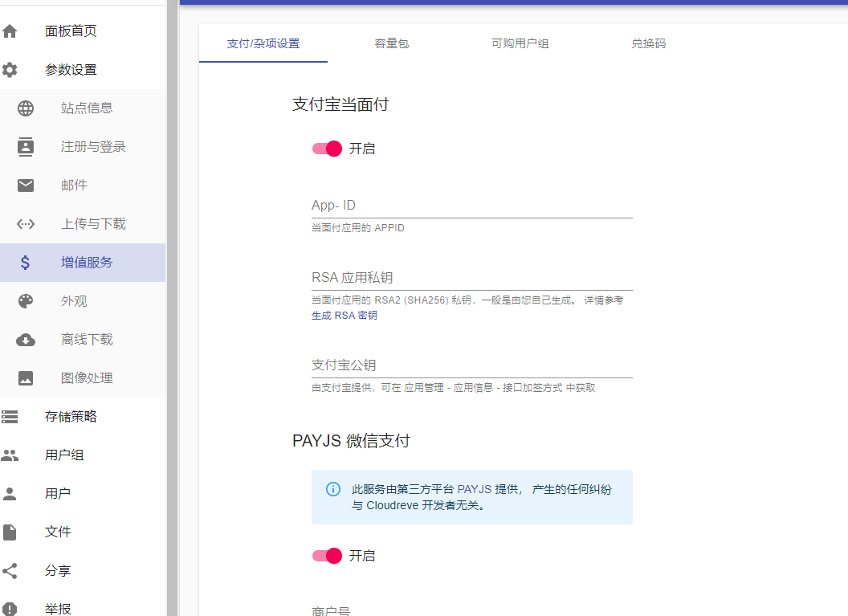This screenshot has width=848, height=616.
Task: Open the 生成 RSA 密钥 link
Action: coord(344,316)
